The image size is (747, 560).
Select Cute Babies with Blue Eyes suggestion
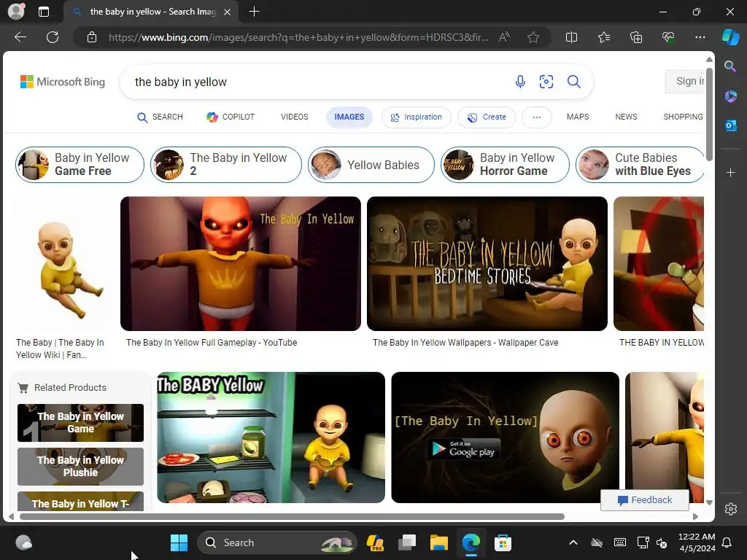click(x=640, y=165)
